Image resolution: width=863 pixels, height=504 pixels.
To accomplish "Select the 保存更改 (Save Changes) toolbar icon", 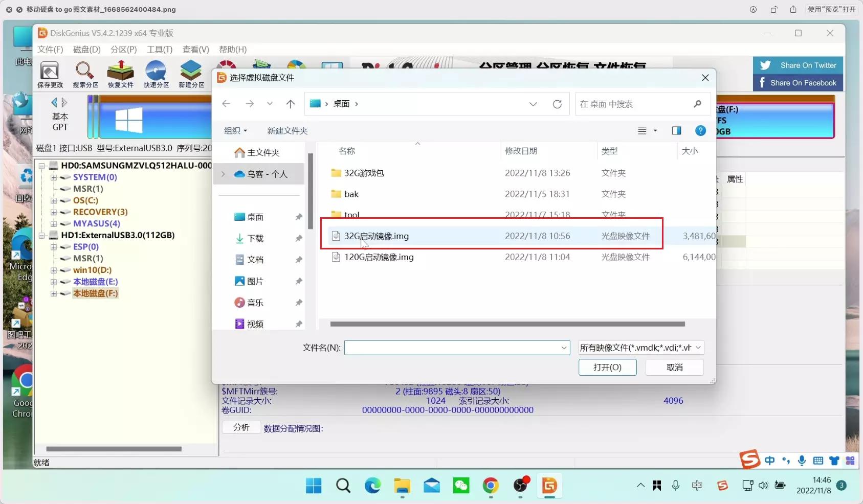I will tap(50, 74).
